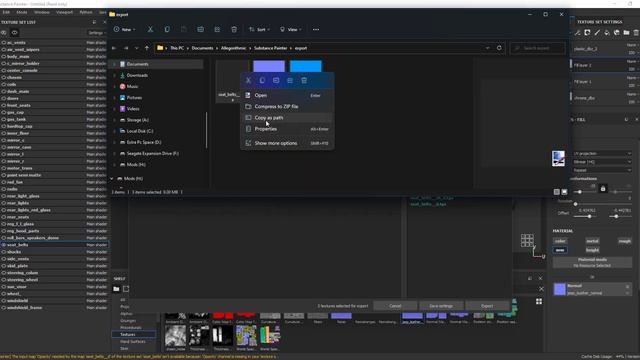
Task: Click the folder icon in the Shelf panel
Action: (116, 289)
